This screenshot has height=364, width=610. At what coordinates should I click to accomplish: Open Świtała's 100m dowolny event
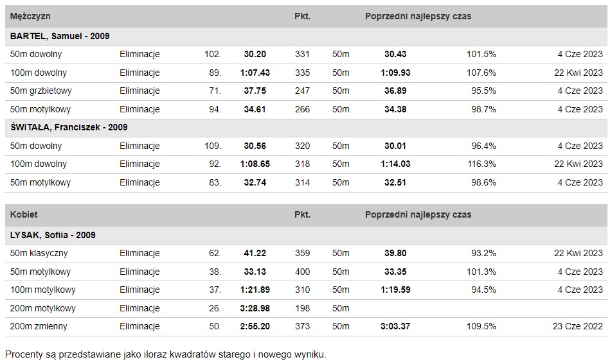(x=38, y=164)
